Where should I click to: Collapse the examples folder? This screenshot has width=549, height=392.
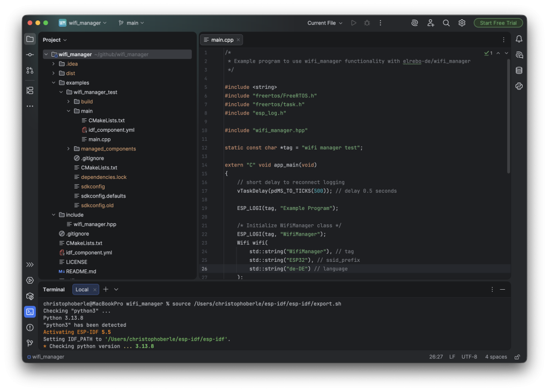[54, 83]
